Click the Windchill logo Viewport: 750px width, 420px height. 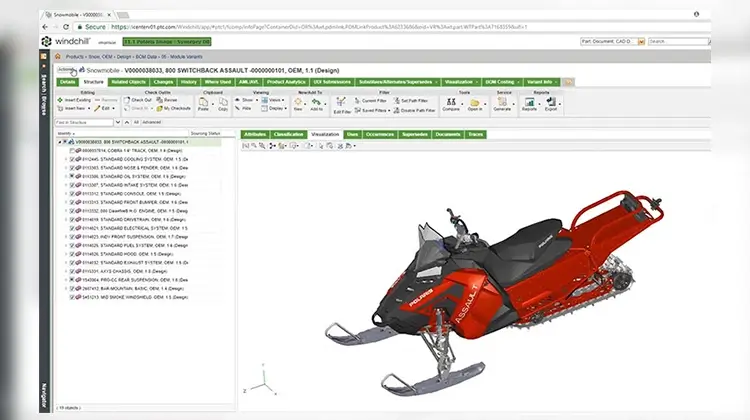pos(66,42)
